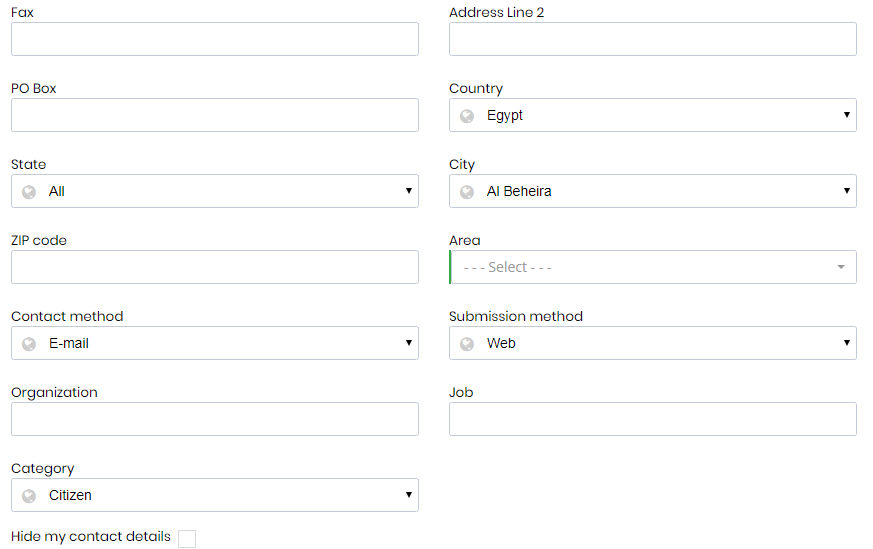The image size is (873, 549).
Task: Open the City dropdown showing Al Beheira
Action: [x=653, y=191]
